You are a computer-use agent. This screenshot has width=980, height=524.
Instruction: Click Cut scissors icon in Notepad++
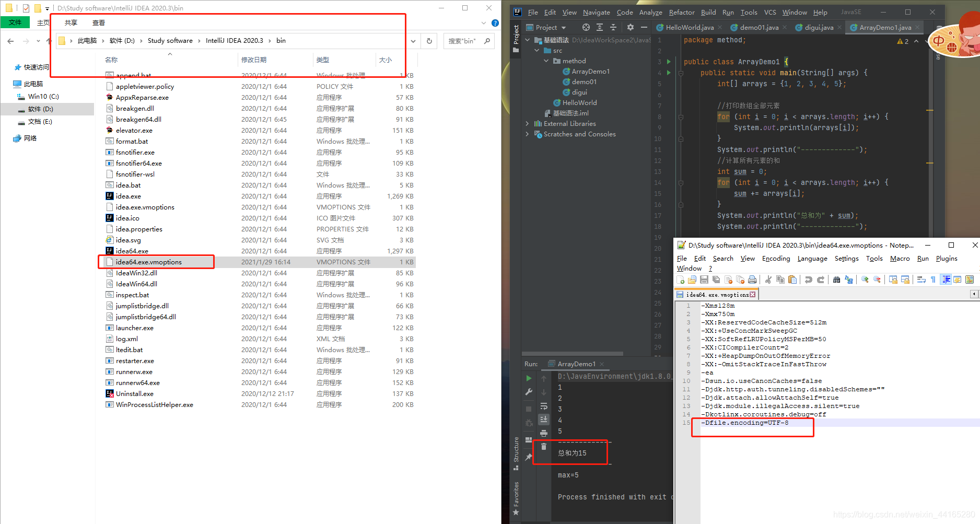point(768,280)
